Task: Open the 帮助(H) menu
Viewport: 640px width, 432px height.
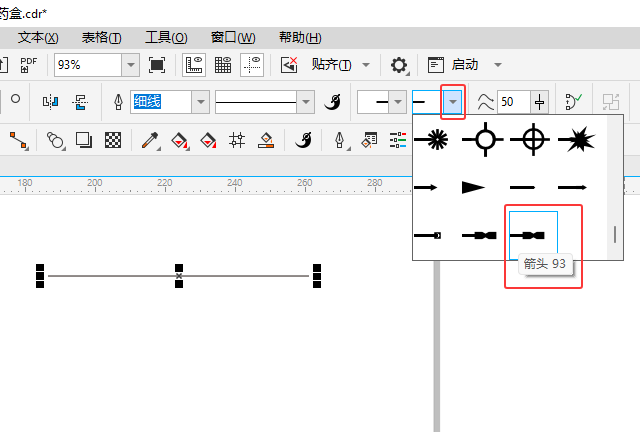Action: 300,38
